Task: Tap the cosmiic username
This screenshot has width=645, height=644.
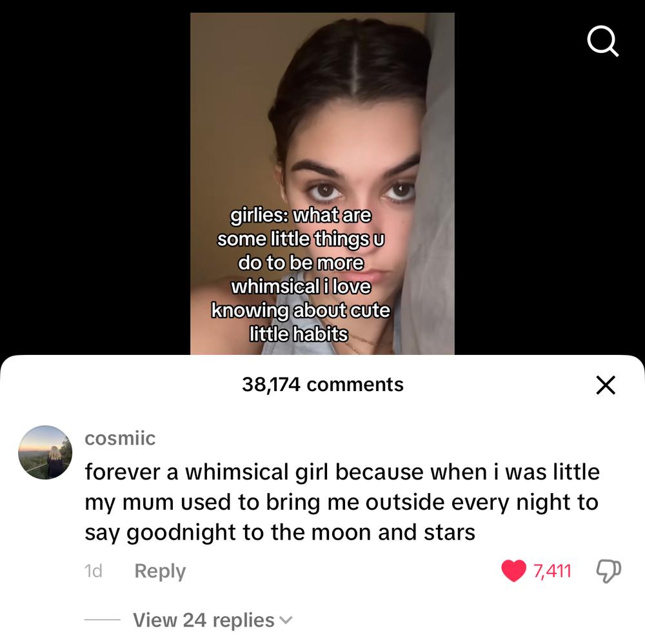Action: point(120,438)
